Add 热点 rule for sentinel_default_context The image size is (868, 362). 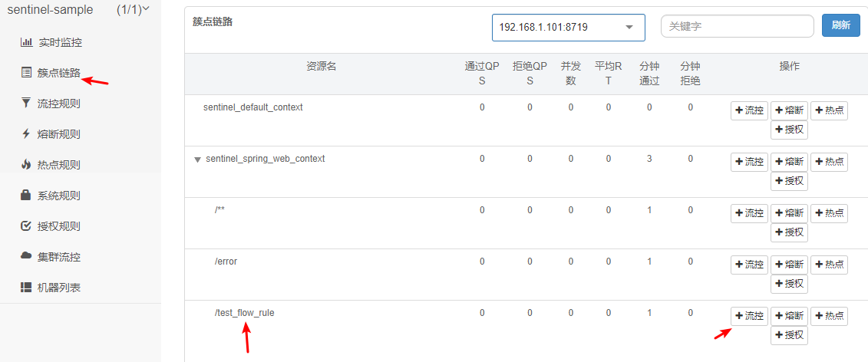tap(829, 110)
